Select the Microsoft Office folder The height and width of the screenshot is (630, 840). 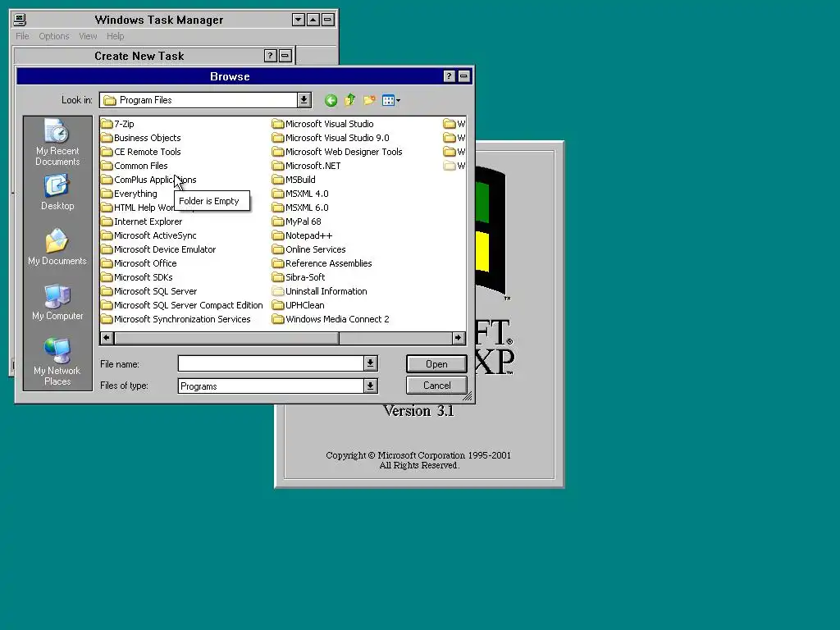[139, 263]
